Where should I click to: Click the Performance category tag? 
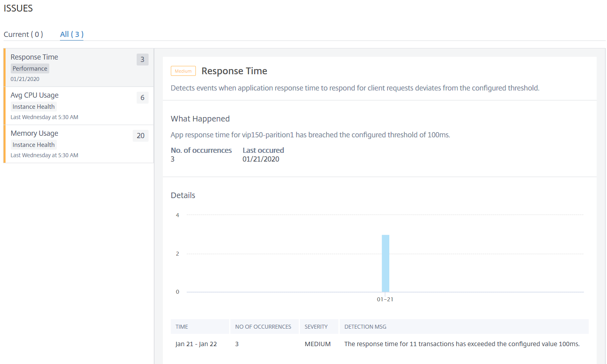click(30, 69)
